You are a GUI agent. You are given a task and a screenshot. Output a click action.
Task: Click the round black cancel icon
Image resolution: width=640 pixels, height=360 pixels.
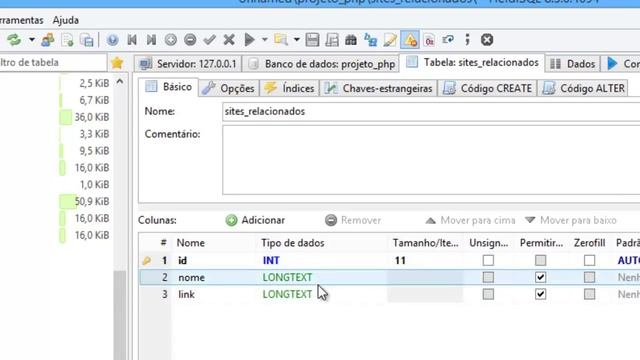(x=487, y=40)
